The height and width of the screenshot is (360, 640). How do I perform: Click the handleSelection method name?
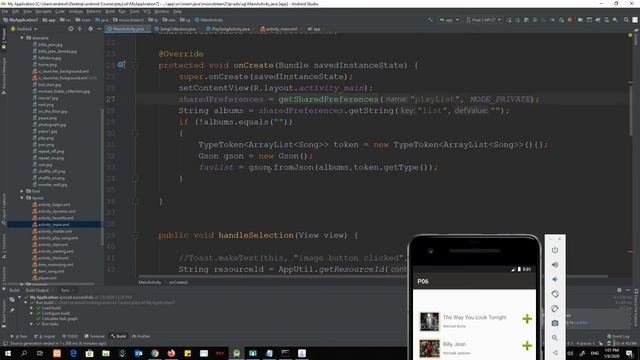256,235
